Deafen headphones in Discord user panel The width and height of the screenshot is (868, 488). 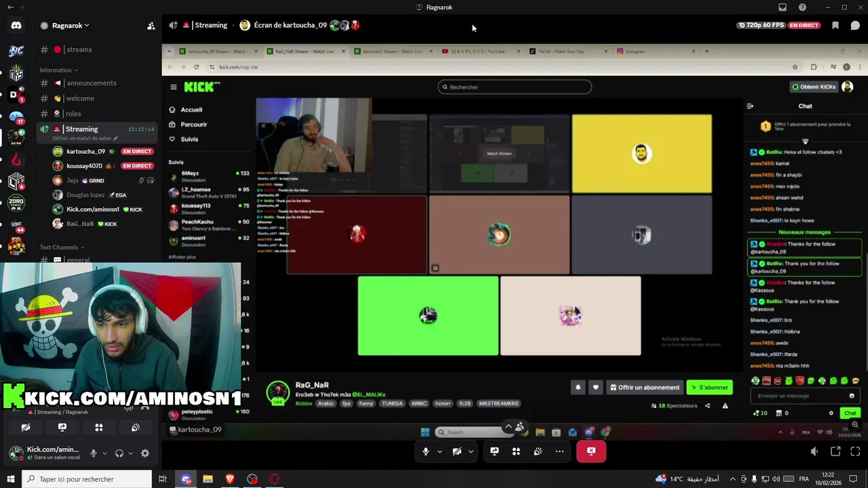[x=119, y=453]
